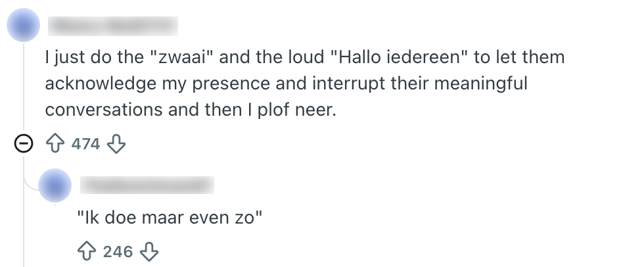Click the 246 vote score

(x=118, y=251)
